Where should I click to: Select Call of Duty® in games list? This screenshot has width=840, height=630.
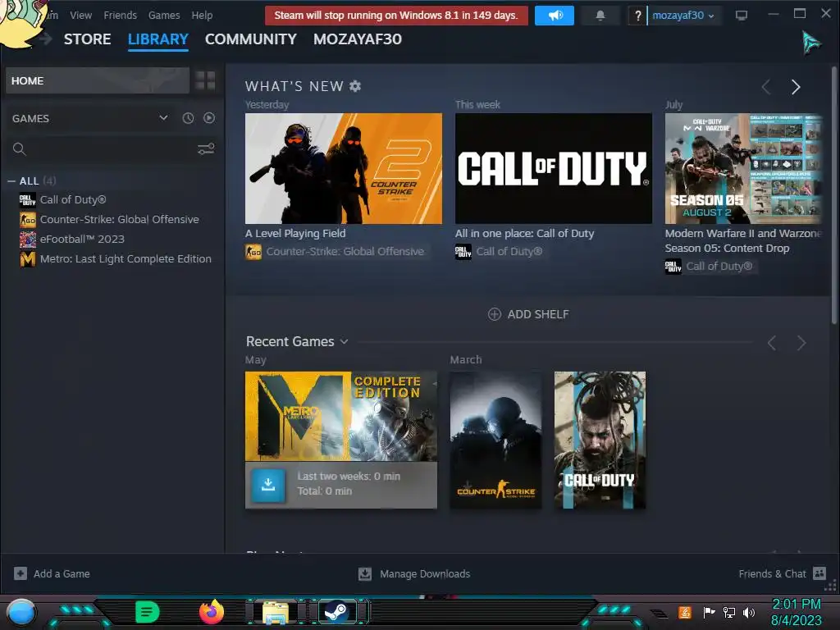tap(73, 200)
